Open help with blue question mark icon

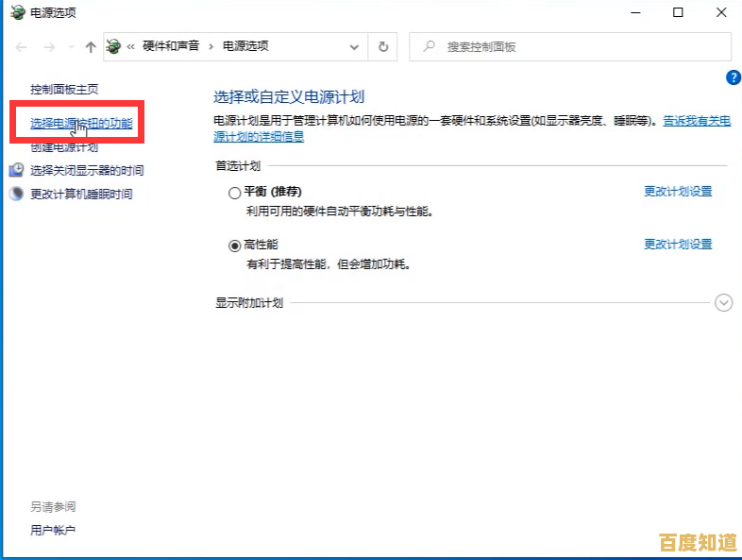point(733,77)
